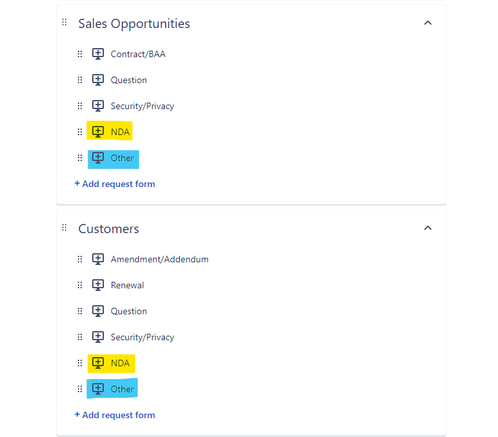Add request form to Sales Opportunities
The image size is (498, 437).
coord(115,184)
